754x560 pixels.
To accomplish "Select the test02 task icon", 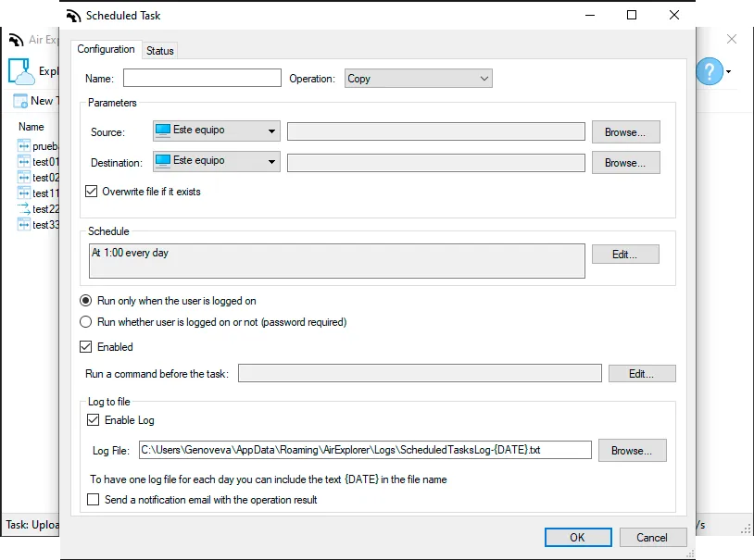I will pos(23,178).
